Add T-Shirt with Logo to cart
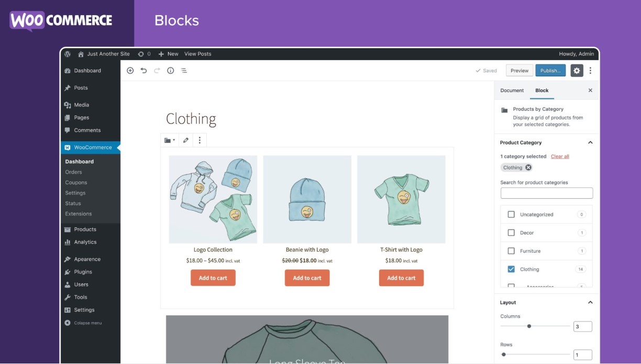 click(x=401, y=278)
